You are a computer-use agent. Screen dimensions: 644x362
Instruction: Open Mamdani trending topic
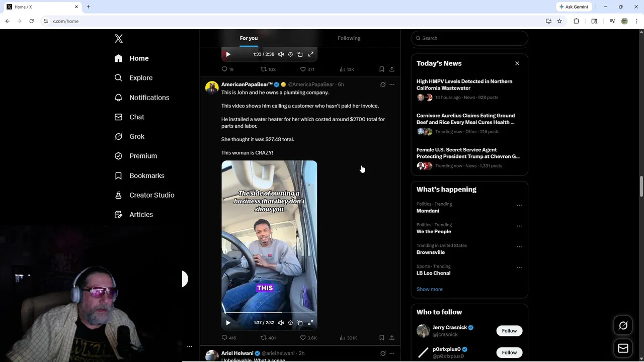point(428,211)
